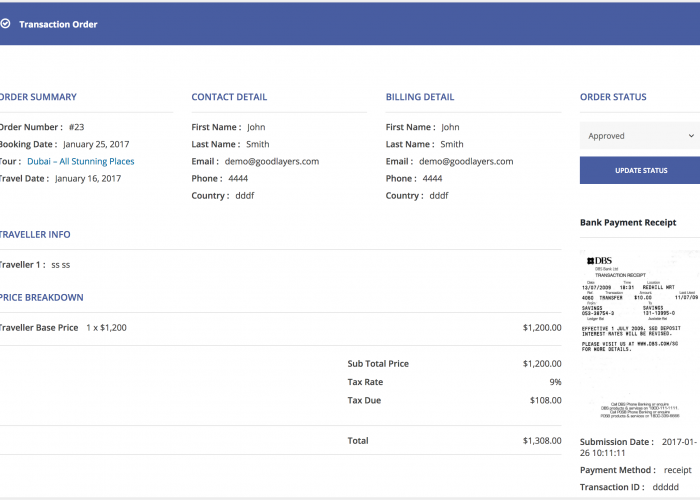Click the billing email demo@goodlayers.com
The image size is (700, 500).
point(466,162)
